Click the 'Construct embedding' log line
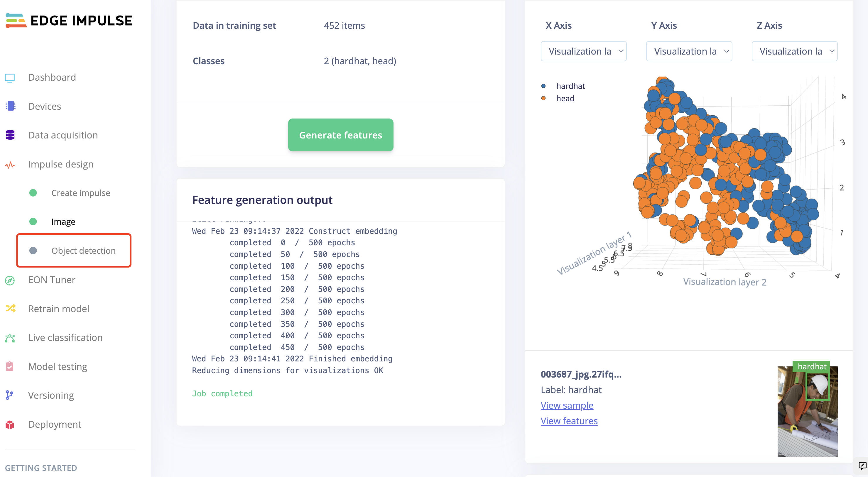Screen dimensions: 868x477 pos(295,231)
